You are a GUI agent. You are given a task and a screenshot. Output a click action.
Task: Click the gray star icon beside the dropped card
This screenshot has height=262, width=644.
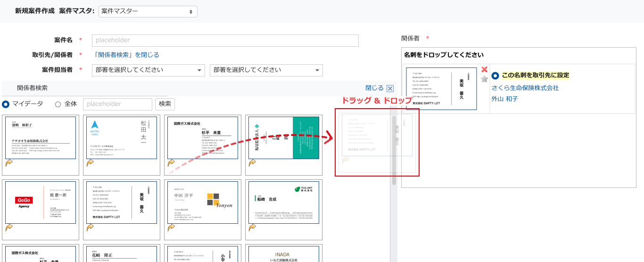484,79
